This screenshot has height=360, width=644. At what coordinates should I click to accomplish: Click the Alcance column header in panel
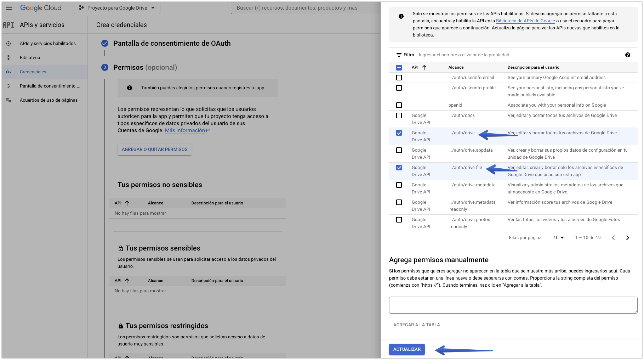[456, 67]
